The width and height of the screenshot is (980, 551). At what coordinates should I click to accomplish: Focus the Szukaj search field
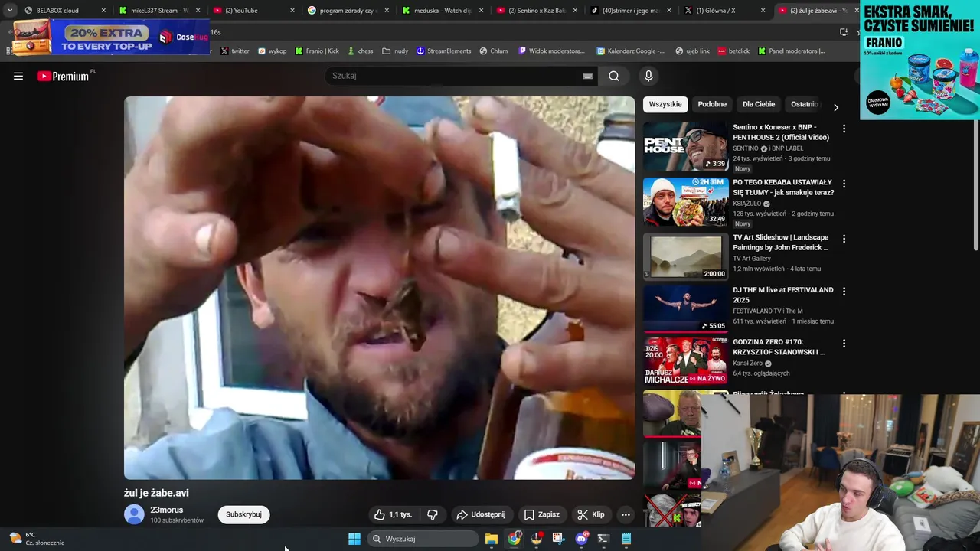[x=456, y=76]
